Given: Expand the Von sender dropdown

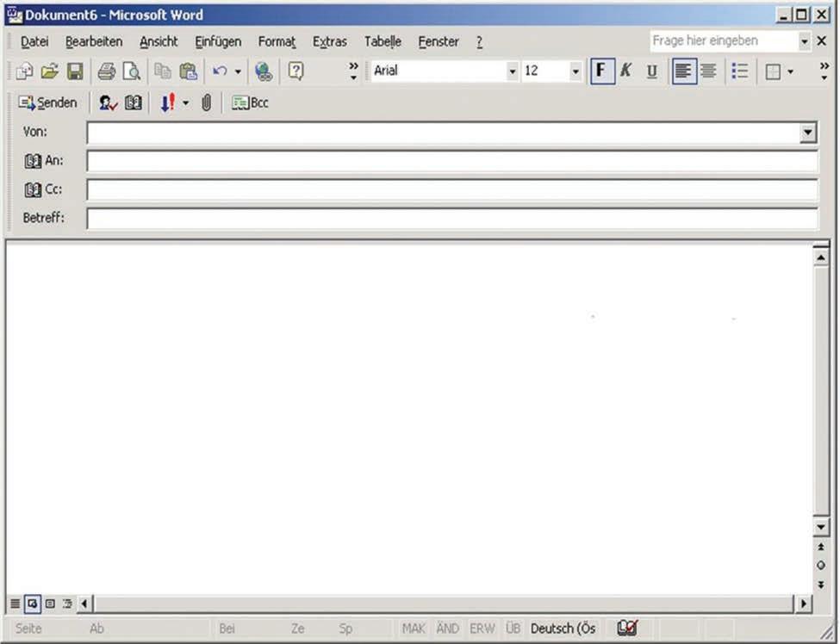Looking at the screenshot, I should (x=807, y=133).
